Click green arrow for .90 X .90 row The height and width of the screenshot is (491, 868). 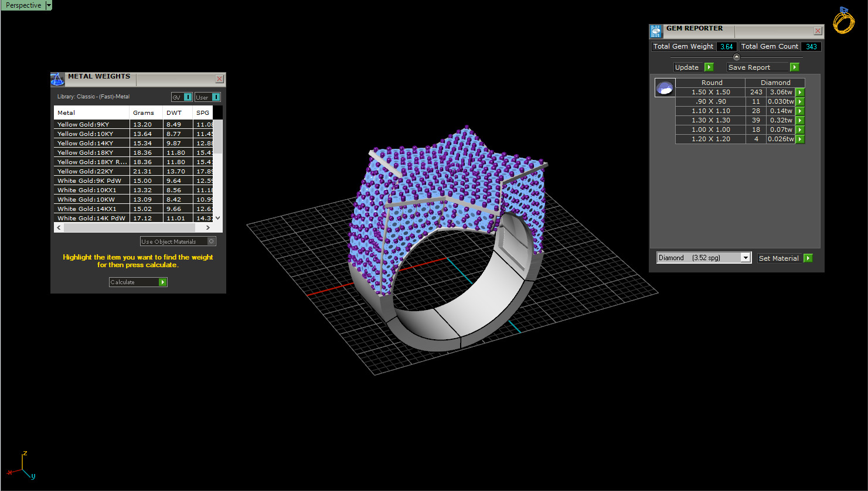coord(800,101)
